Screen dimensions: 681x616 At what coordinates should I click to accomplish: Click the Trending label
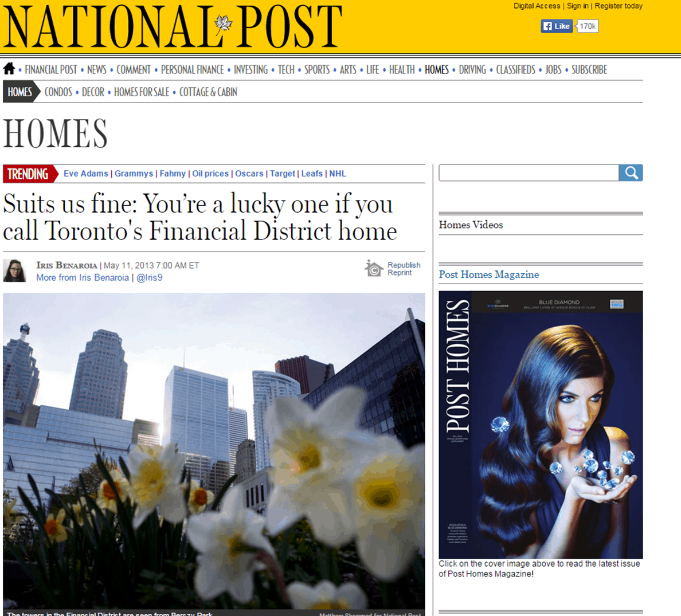30,174
